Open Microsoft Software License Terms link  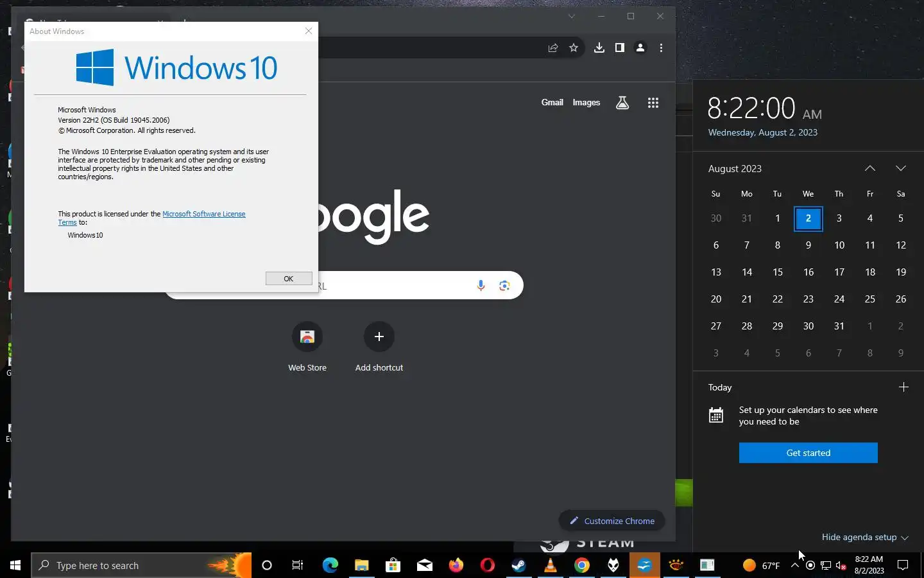coord(204,214)
